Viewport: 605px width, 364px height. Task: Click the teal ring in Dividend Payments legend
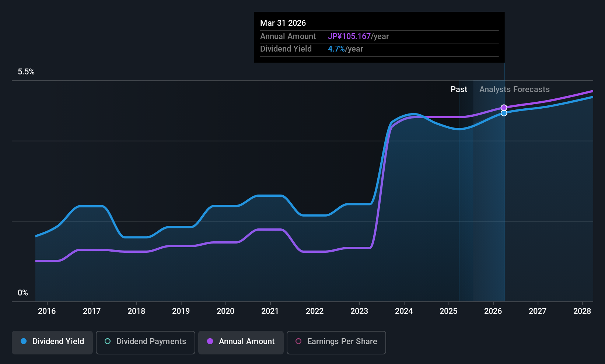[x=108, y=341]
